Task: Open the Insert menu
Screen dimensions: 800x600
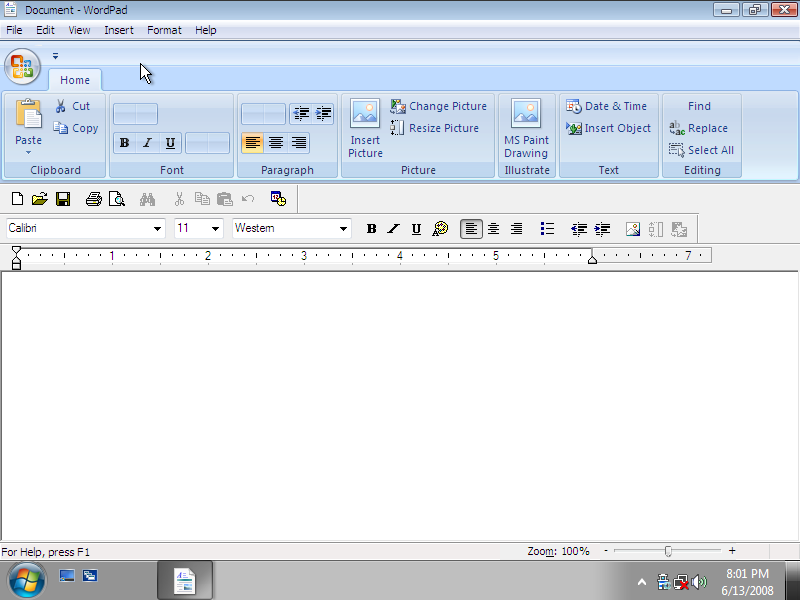Action: (x=119, y=30)
